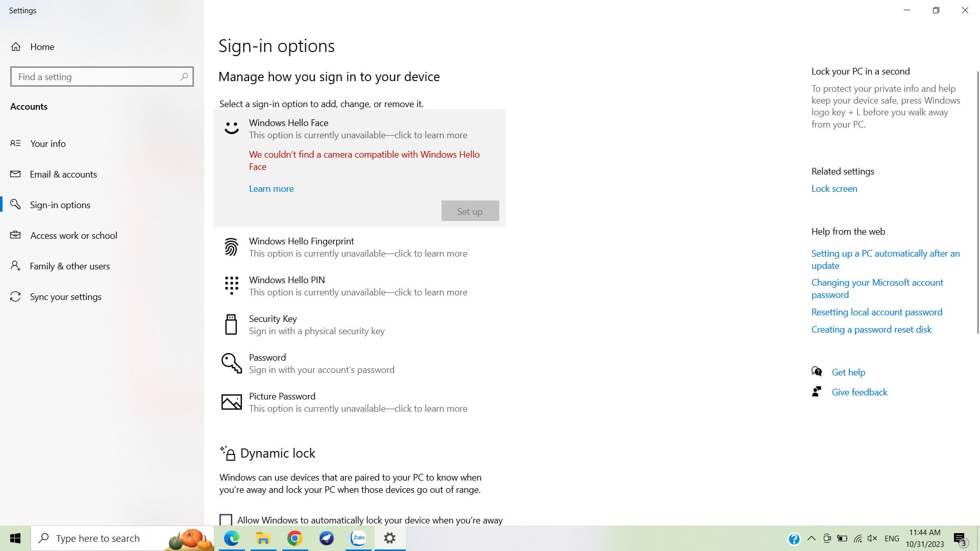Click the Password key icon
The image size is (980, 551).
[231, 363]
